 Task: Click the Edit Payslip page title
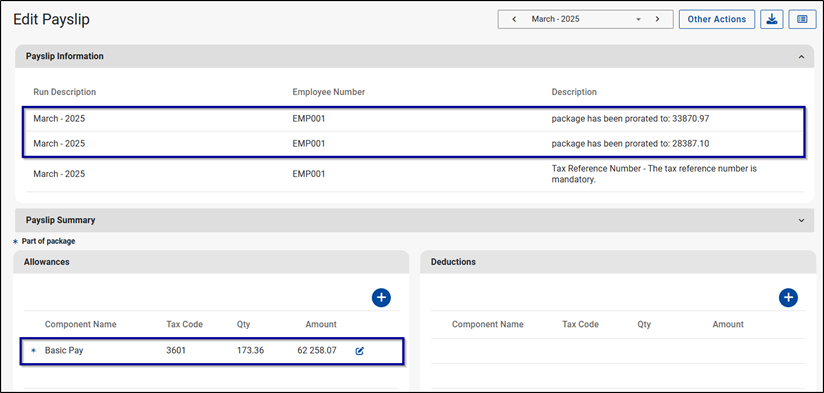tap(52, 19)
